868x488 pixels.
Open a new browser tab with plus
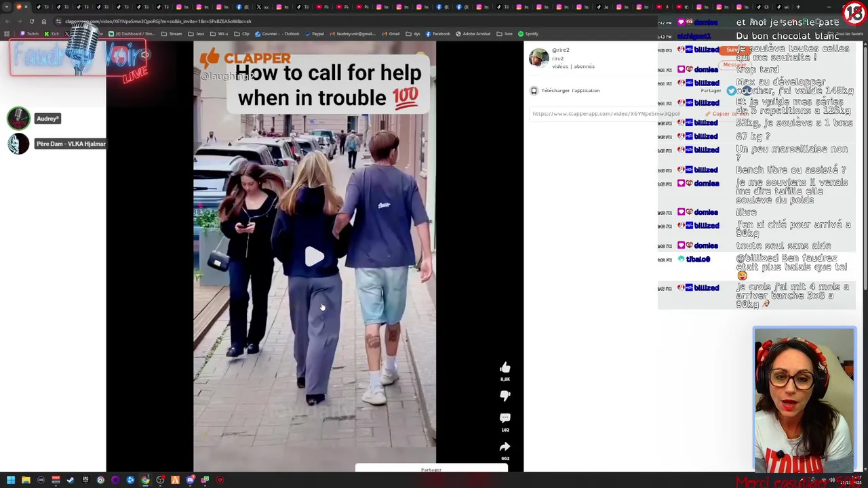798,7
